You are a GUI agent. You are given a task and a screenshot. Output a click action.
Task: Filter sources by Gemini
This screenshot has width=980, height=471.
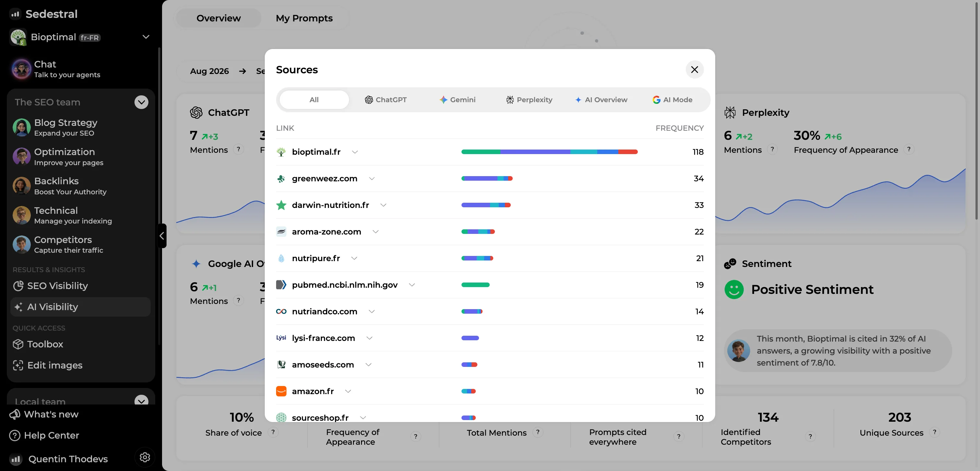[x=457, y=100]
